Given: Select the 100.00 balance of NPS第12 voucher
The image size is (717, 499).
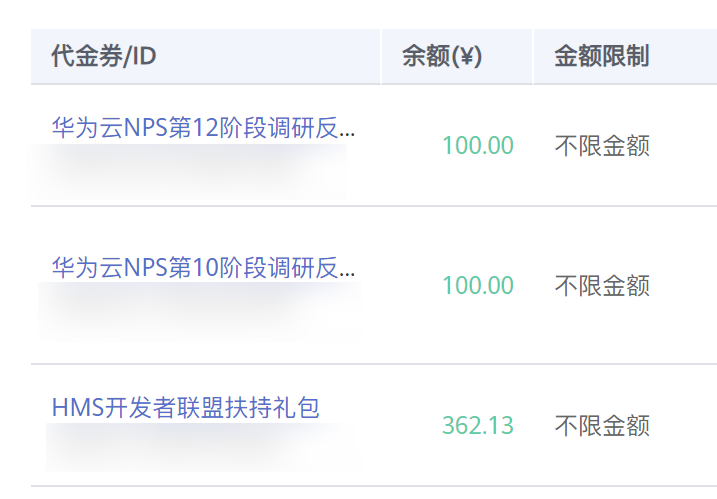Looking at the screenshot, I should coord(478,146).
